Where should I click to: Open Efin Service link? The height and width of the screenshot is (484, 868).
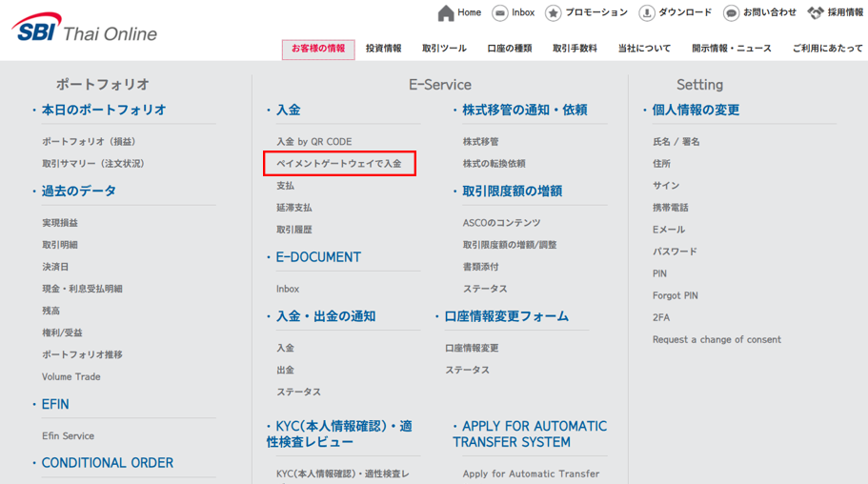tap(68, 435)
